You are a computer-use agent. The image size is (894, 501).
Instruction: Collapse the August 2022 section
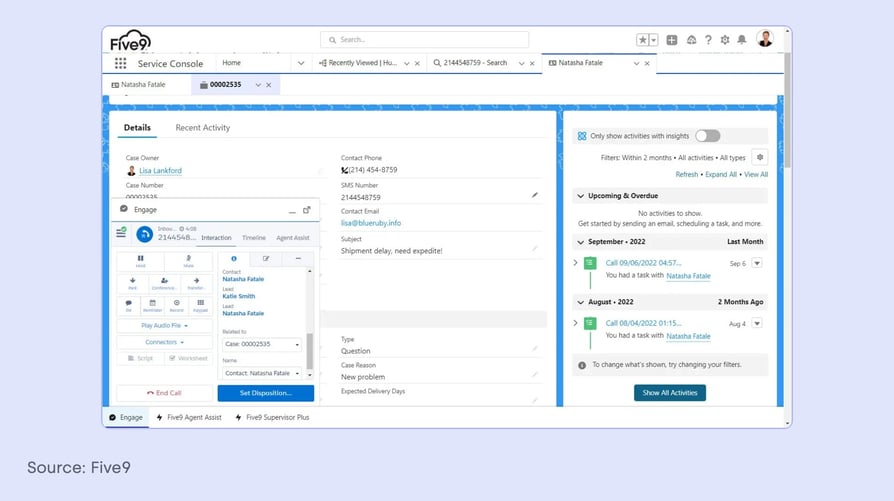[x=580, y=302]
